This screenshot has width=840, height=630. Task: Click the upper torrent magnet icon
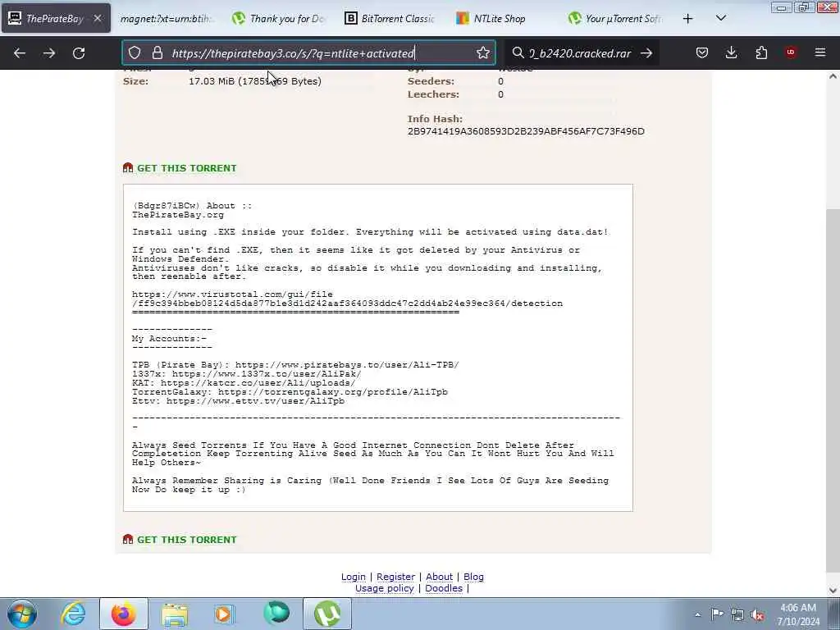click(x=128, y=167)
